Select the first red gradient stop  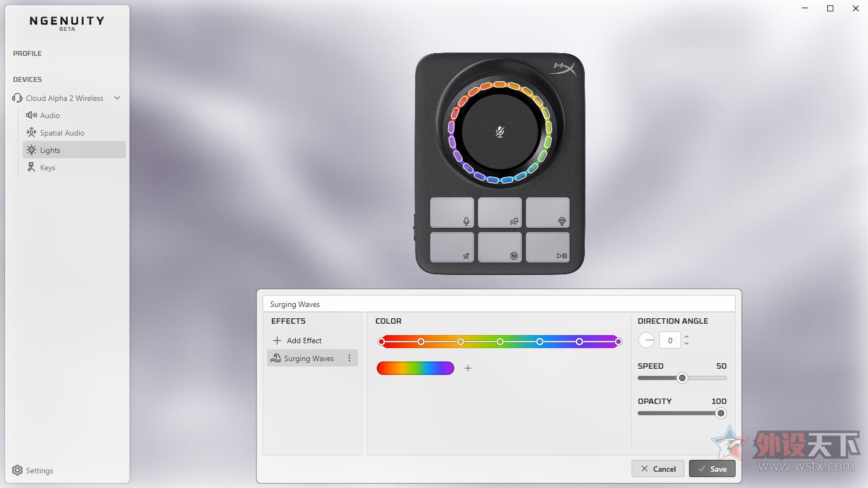[381, 342]
